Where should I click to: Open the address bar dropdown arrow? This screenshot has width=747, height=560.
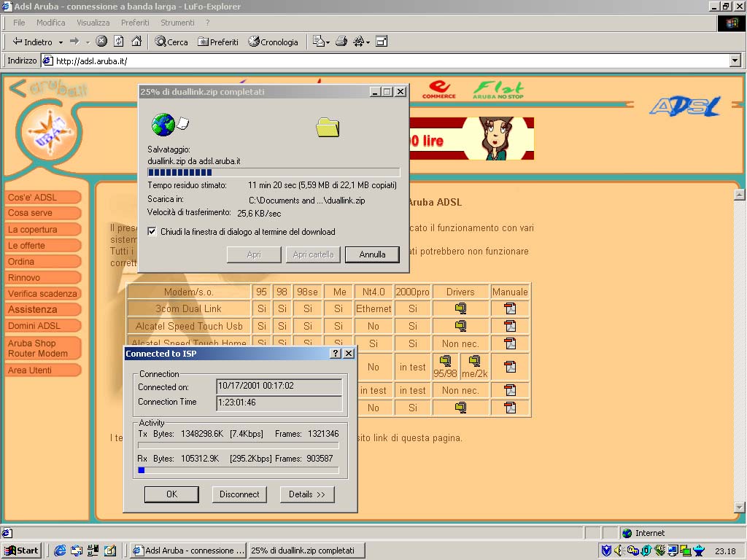(x=735, y=61)
